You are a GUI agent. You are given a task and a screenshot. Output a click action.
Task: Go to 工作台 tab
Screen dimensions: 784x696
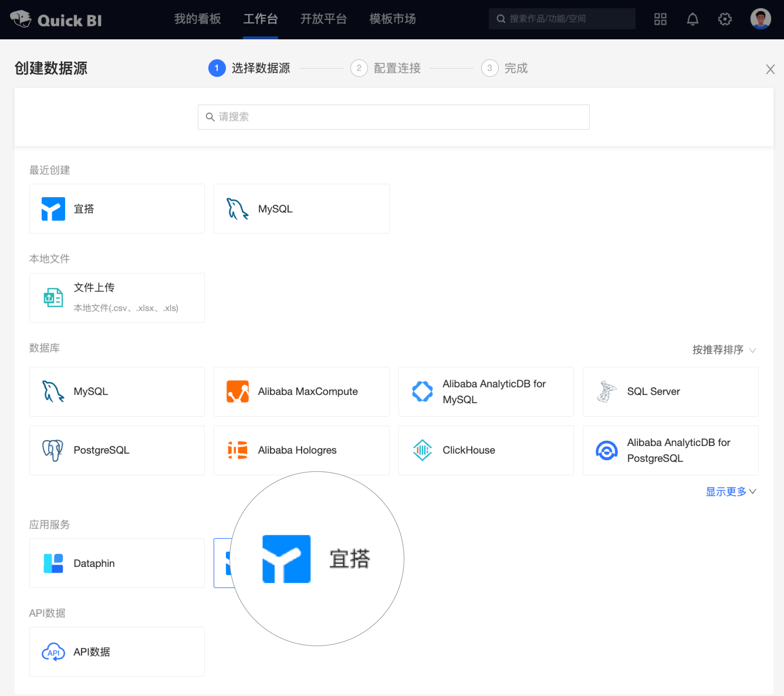coord(261,19)
